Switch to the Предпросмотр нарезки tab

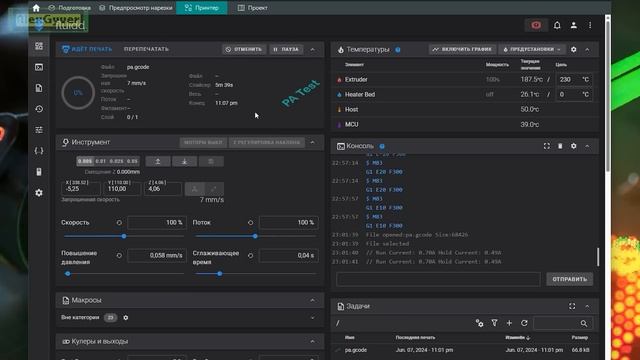coord(136,8)
